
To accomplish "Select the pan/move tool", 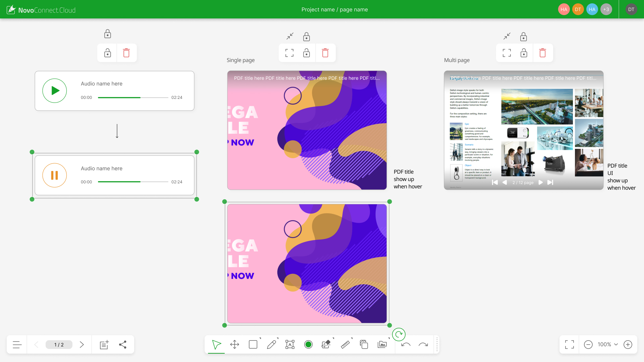I will click(235, 344).
